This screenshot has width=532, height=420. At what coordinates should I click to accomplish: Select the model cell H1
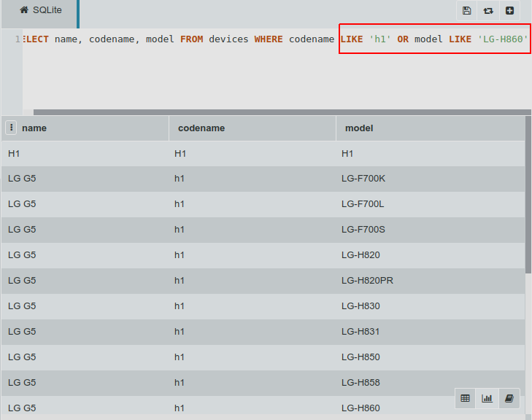[x=431, y=154]
